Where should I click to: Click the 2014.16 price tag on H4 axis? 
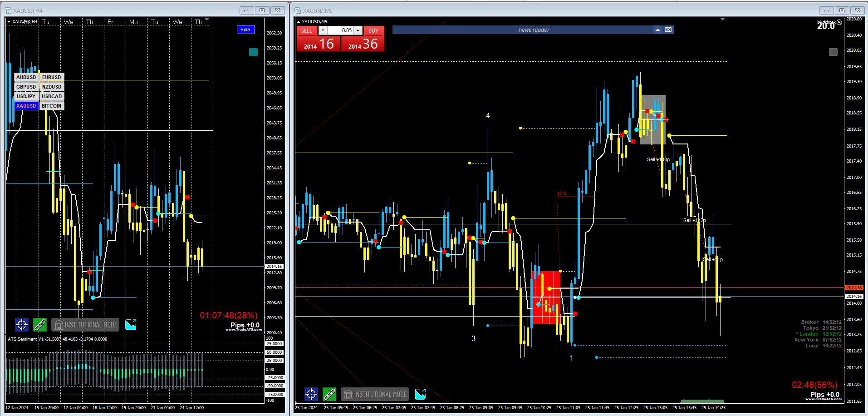coord(274,267)
